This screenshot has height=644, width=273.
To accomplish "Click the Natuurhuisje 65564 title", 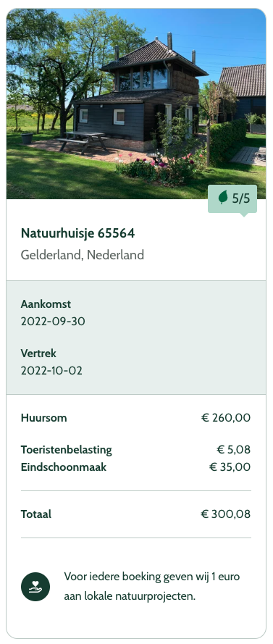I will pos(77,233).
